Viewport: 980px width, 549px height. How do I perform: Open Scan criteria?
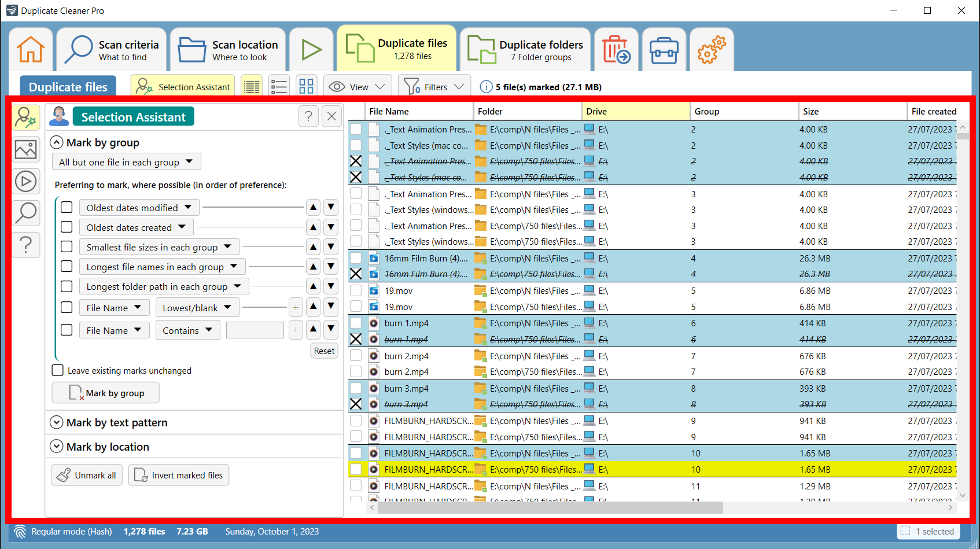point(111,49)
